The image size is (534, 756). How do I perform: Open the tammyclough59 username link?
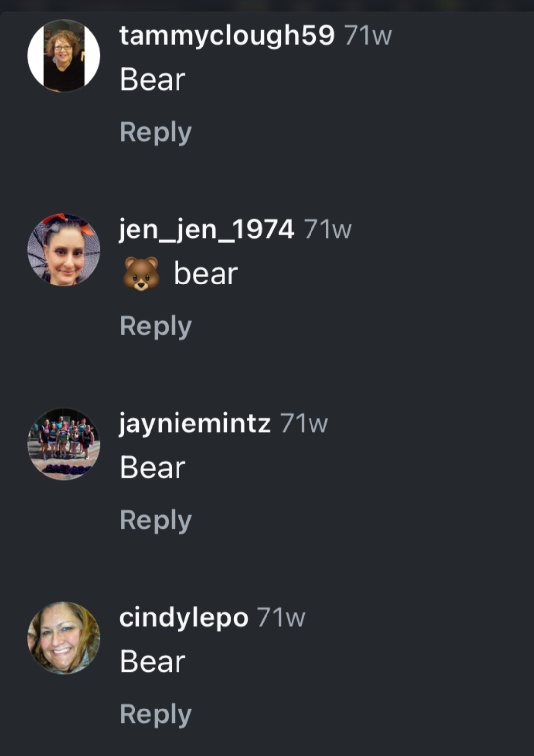pos(227,36)
